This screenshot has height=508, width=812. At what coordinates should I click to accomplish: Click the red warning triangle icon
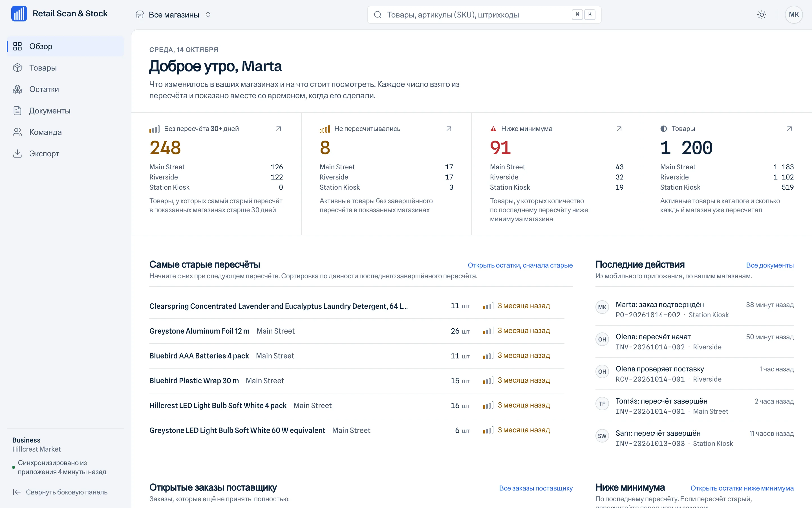click(493, 129)
